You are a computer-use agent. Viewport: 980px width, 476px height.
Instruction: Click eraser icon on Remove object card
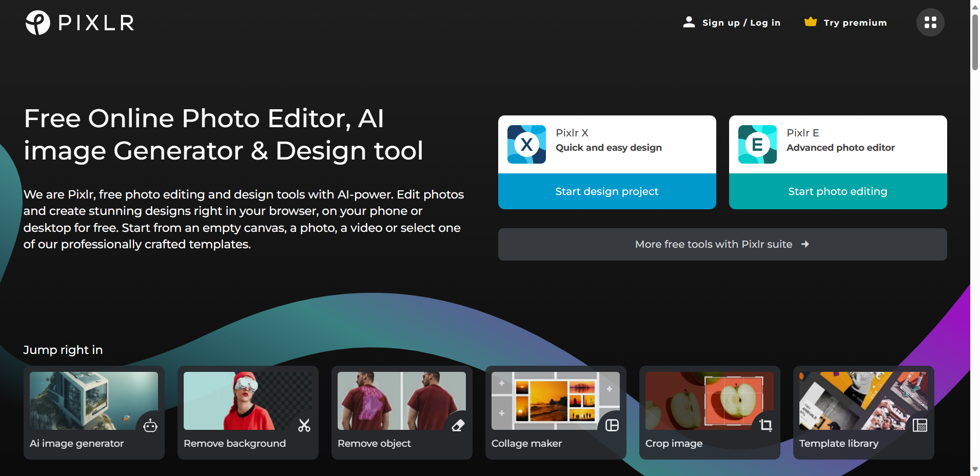(458, 425)
